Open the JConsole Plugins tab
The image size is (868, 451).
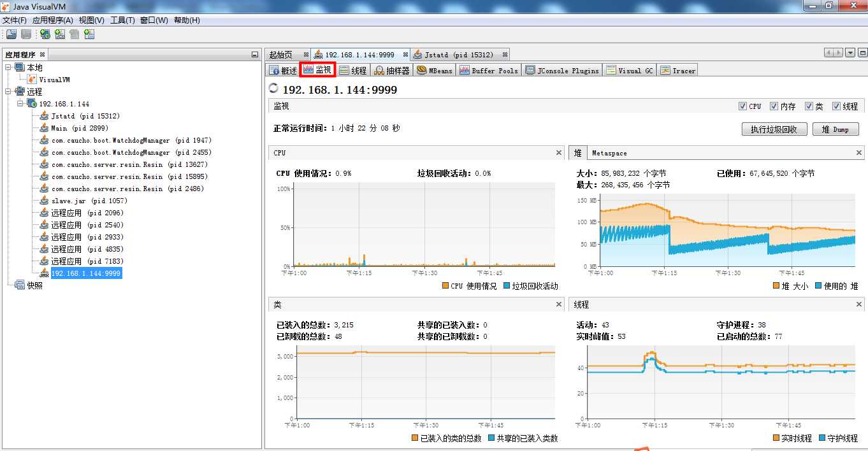(x=563, y=71)
